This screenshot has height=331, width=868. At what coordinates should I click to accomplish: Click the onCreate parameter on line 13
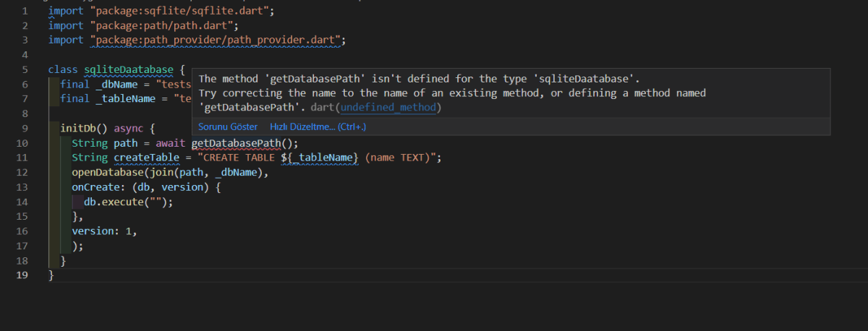(95, 186)
